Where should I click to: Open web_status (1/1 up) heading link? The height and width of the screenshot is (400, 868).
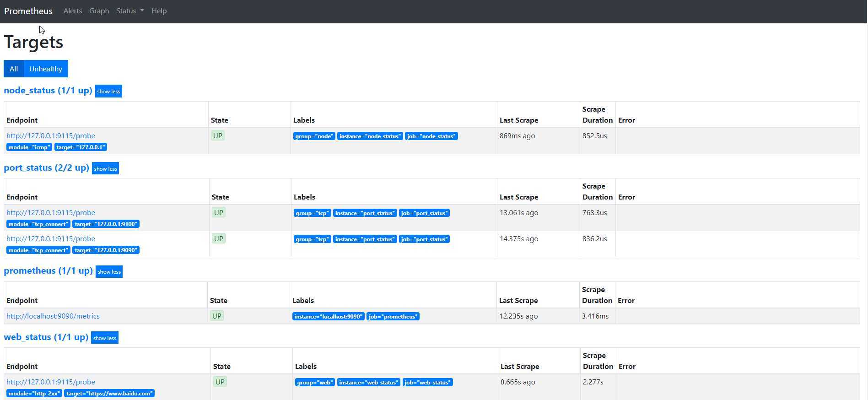coord(46,337)
